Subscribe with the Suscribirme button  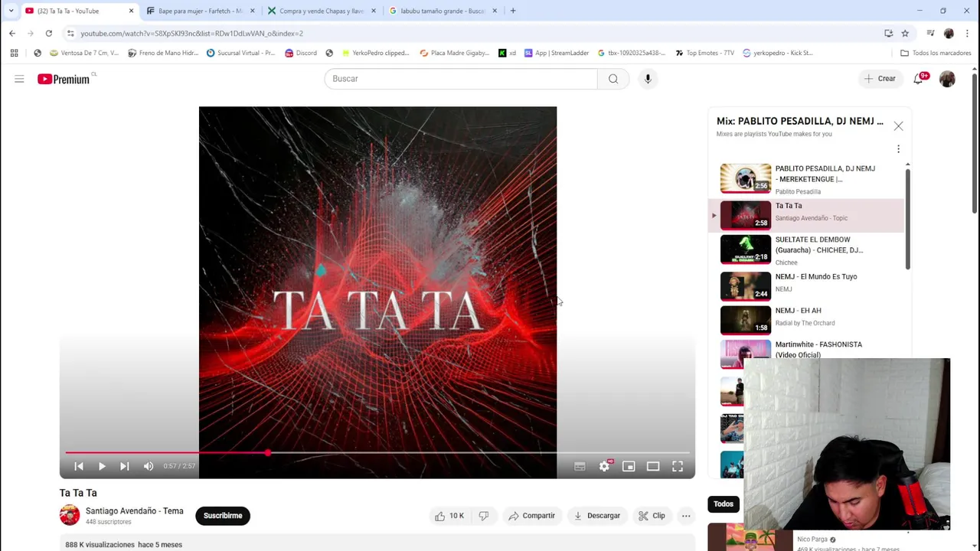click(223, 516)
